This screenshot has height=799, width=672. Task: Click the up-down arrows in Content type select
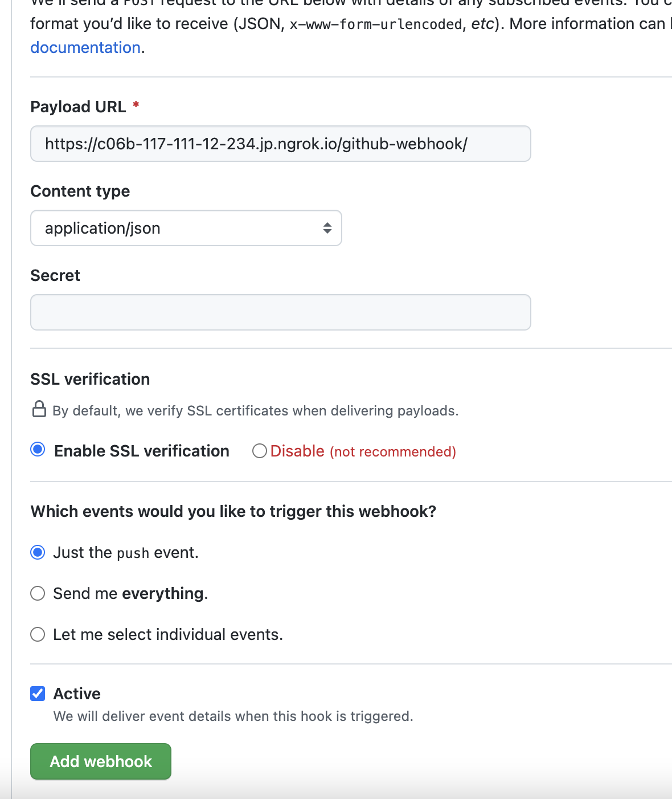click(327, 228)
